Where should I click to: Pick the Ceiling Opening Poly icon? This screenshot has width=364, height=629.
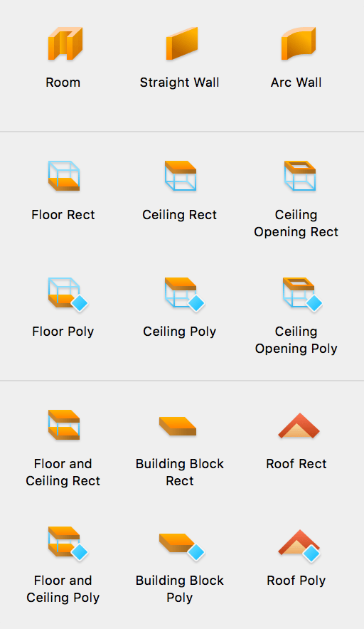(303, 294)
